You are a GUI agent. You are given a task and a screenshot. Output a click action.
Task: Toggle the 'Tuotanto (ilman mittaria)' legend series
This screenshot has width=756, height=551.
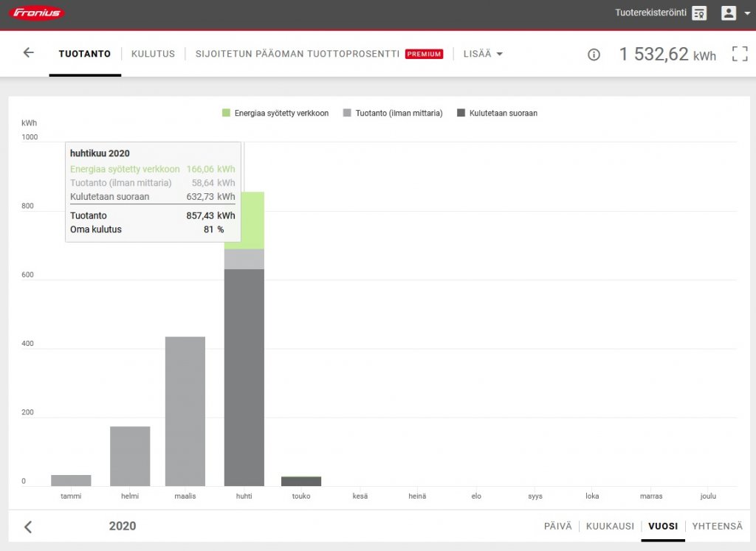(393, 113)
